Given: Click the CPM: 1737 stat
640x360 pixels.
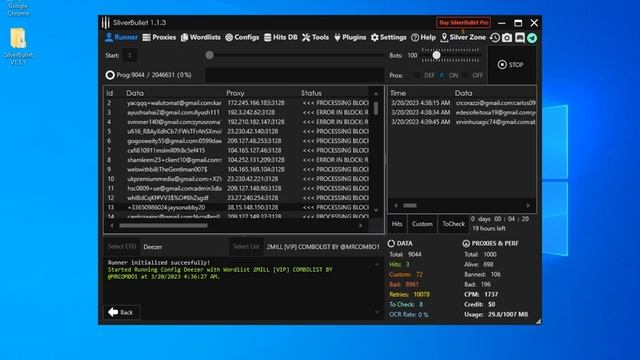Looking at the screenshot, I should pyautogui.click(x=481, y=294).
